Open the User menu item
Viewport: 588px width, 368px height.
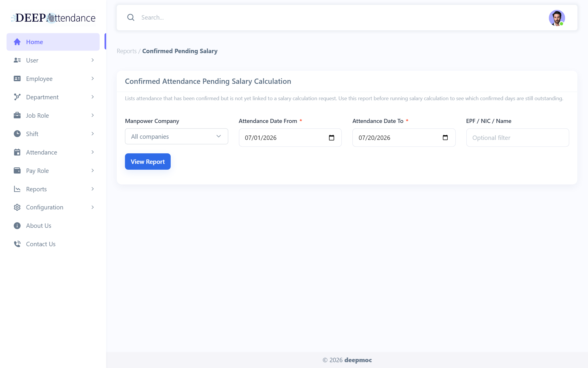(x=53, y=60)
